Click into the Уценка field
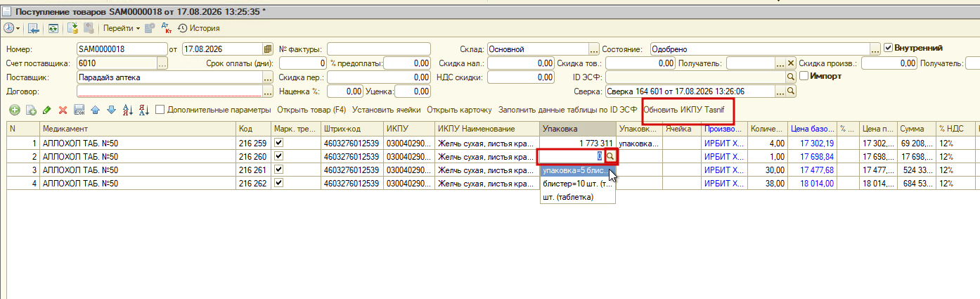Image resolution: width=980 pixels, height=299 pixels. coord(413,91)
